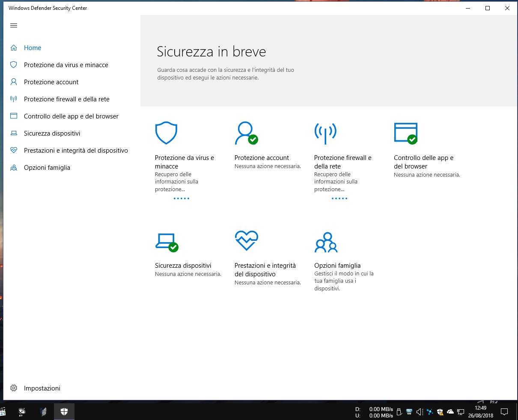Click the sidebar family icon for Opzioni famiglia
This screenshot has height=420, width=518.
tap(14, 168)
